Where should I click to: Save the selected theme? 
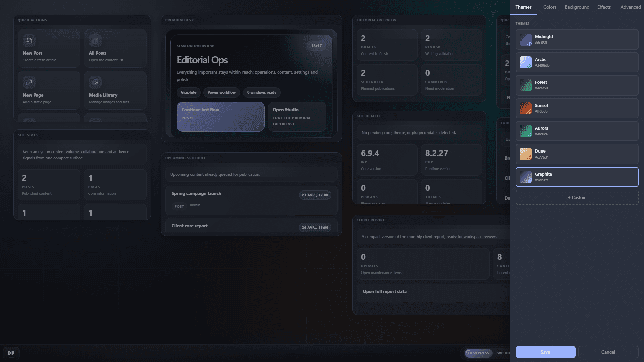tap(545, 352)
